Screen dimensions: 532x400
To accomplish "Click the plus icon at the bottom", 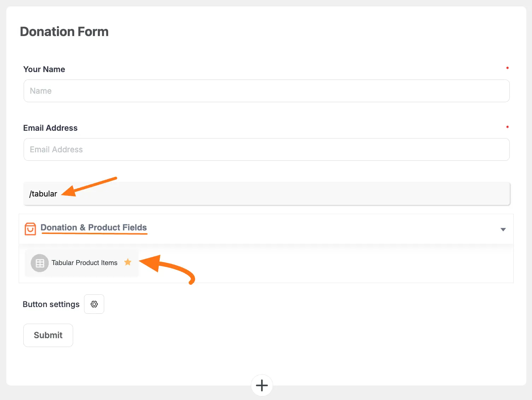I will point(261,385).
